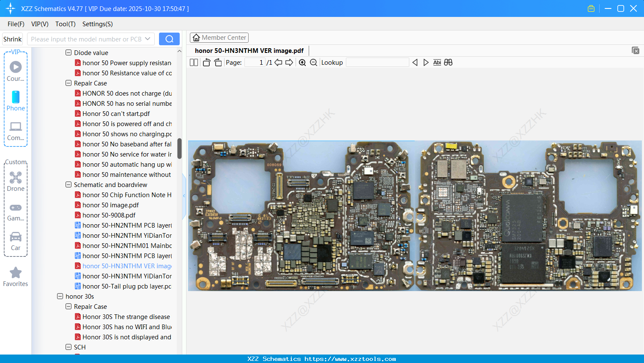The width and height of the screenshot is (644, 363).
Task: Go to previous page arrow
Action: tap(278, 63)
